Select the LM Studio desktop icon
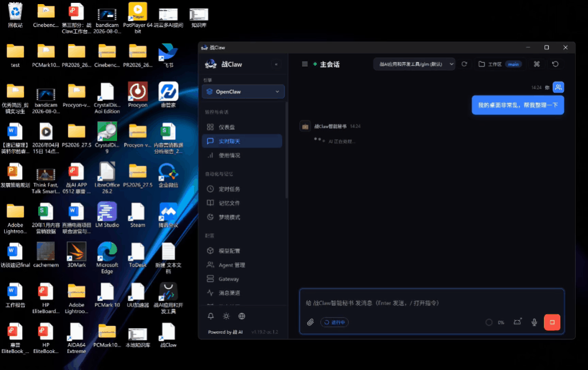 coord(107,215)
